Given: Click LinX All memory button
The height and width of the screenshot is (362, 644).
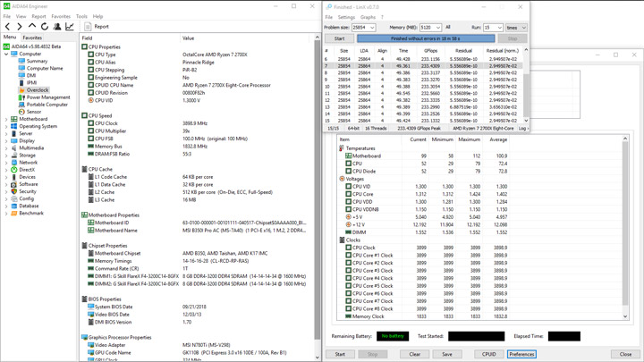Looking at the screenshot, I should 448,28.
